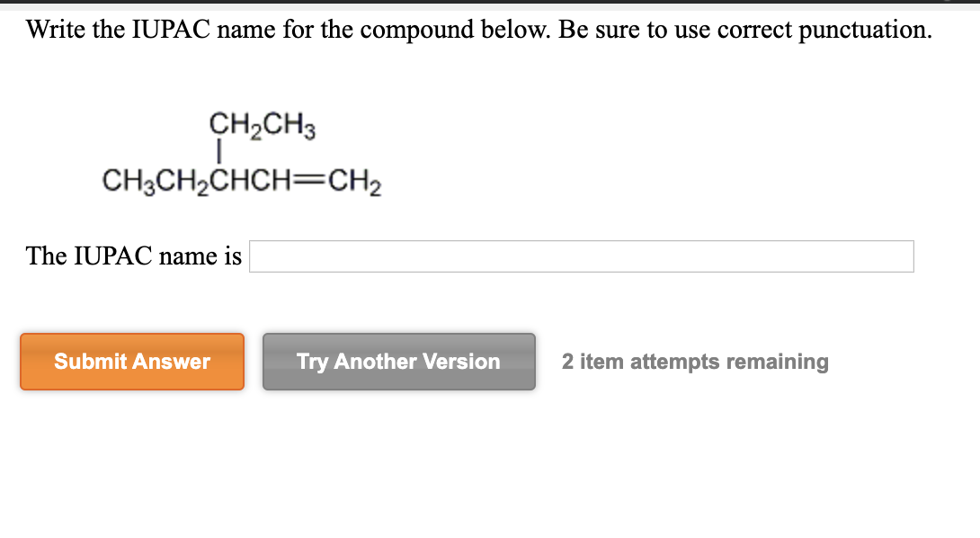Click the compound structure diagram

(241, 153)
